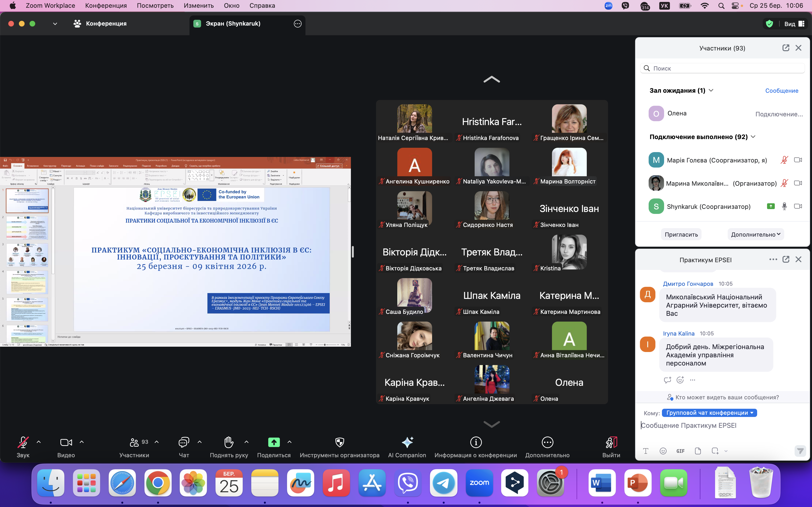The height and width of the screenshot is (507, 812).
Task: Click the emoji icon in chat composer
Action: click(x=663, y=451)
